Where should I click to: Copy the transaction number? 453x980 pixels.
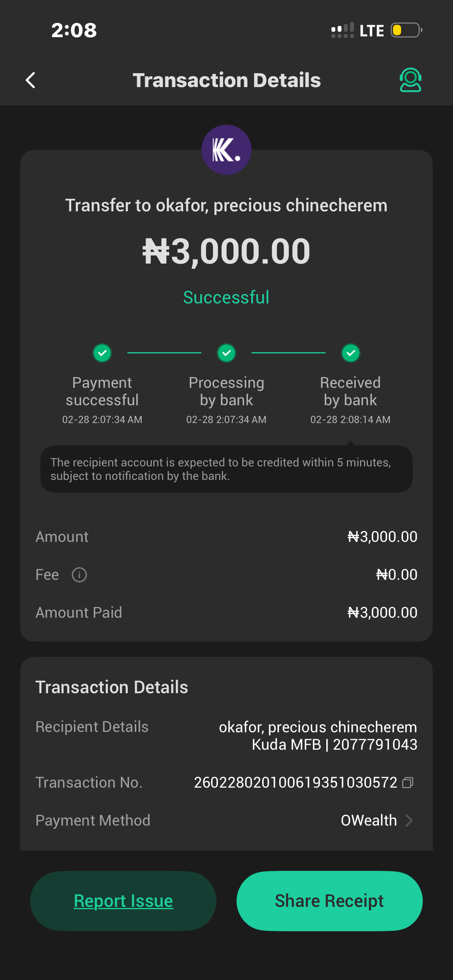tap(408, 783)
